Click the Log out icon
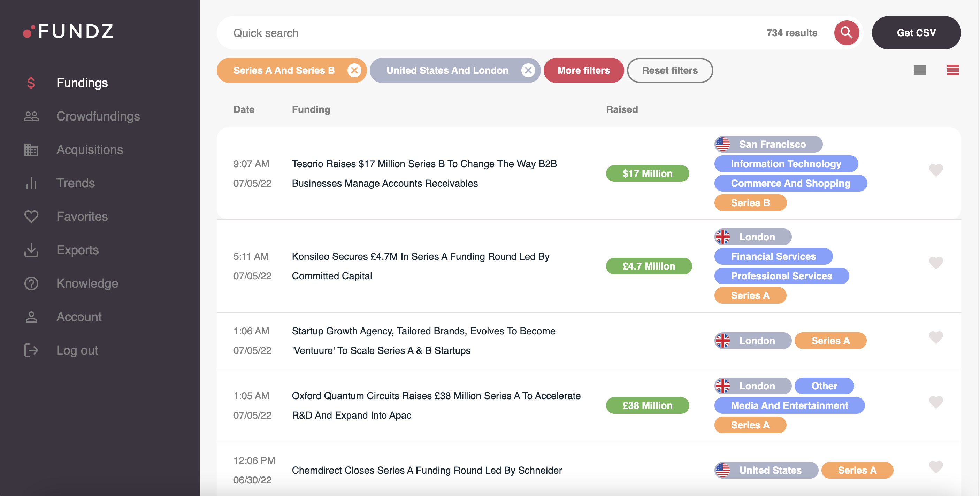 tap(31, 350)
